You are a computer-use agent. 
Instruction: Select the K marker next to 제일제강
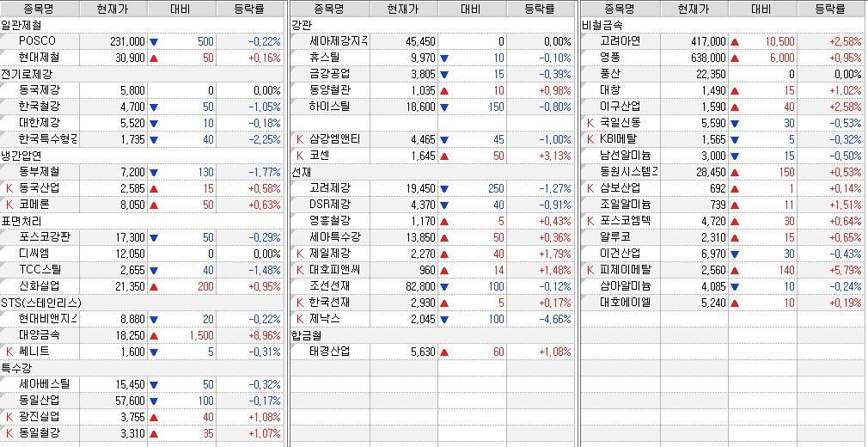coord(300,254)
